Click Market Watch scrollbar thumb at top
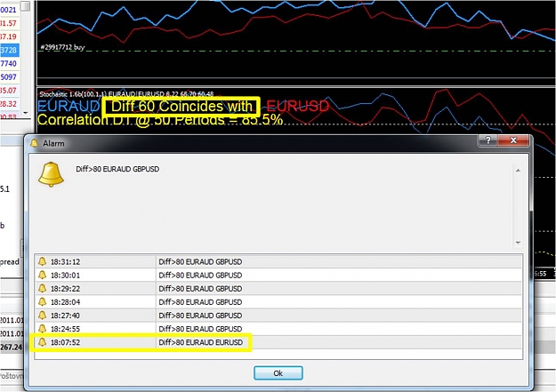Image resolution: width=556 pixels, height=392 pixels. (25, 6)
